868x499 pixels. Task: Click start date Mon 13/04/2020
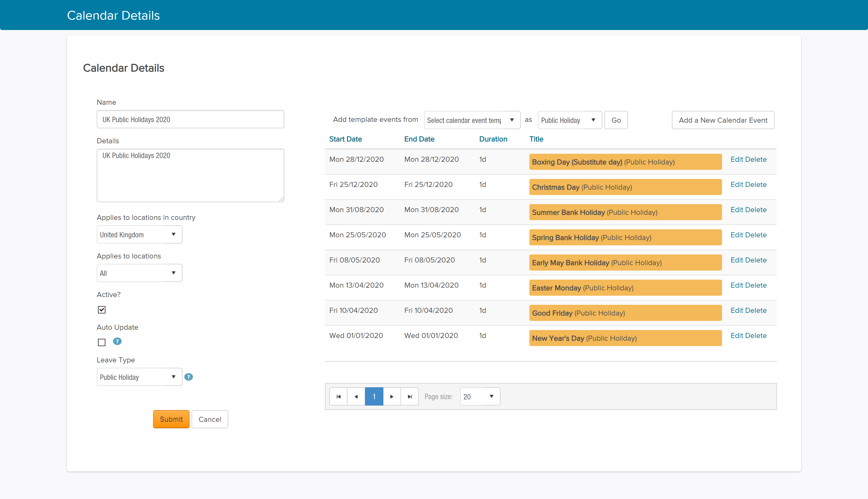tap(356, 285)
